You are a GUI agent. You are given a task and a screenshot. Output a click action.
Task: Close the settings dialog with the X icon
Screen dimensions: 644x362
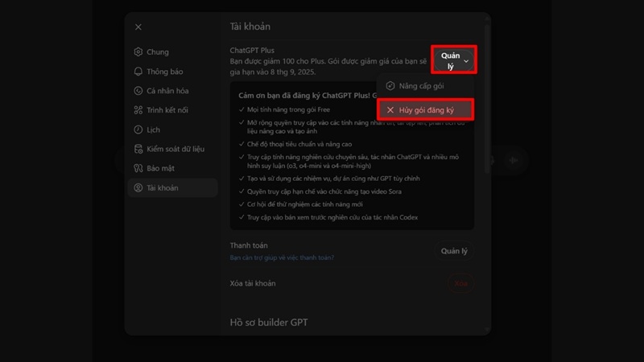tap(138, 27)
